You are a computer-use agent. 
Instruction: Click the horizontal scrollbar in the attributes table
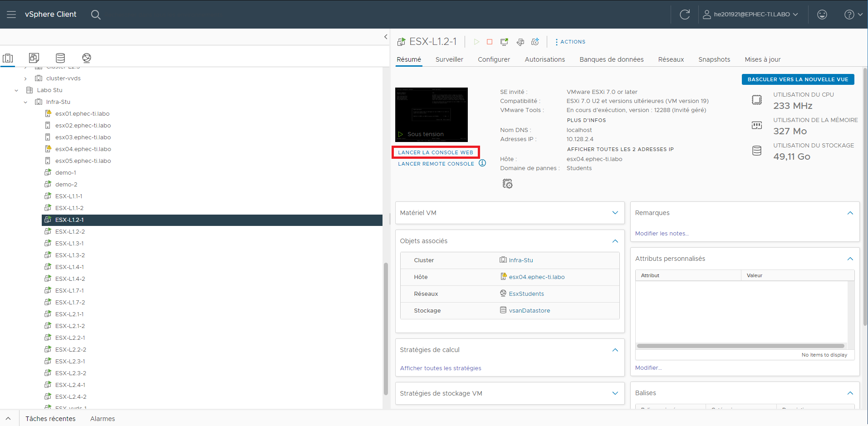[x=740, y=346]
